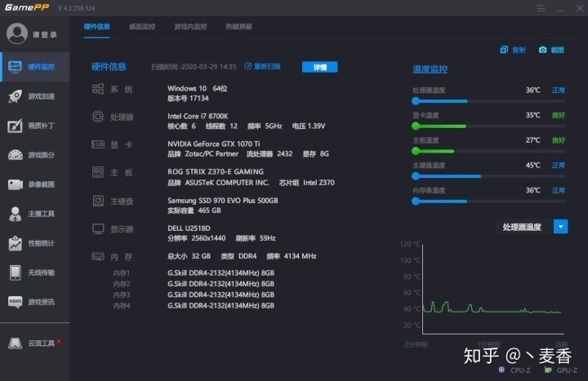Open 录像截图 camera item in sidebar
588x381 pixels.
pyautogui.click(x=35, y=184)
